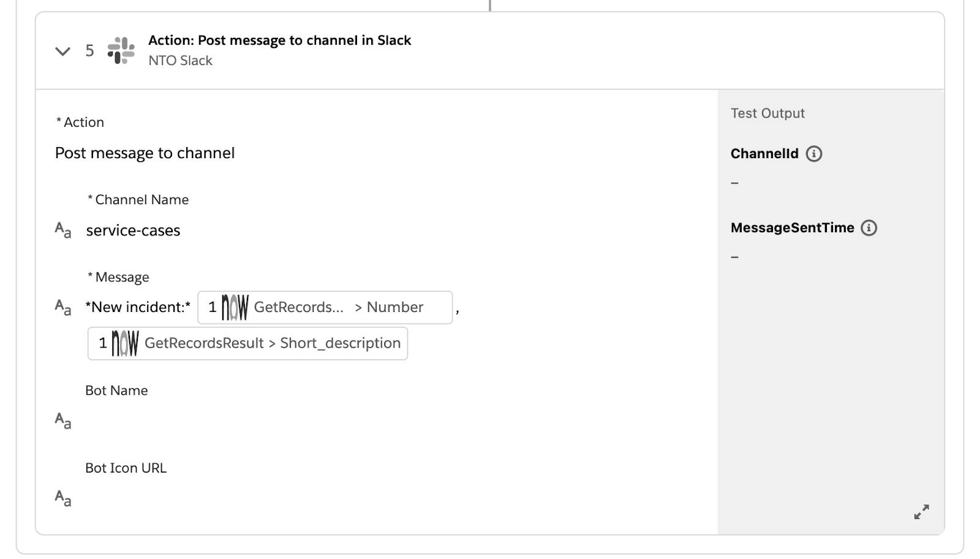Click the Aa icon beside Message
Image resolution: width=980 pixels, height=559 pixels.
(63, 307)
